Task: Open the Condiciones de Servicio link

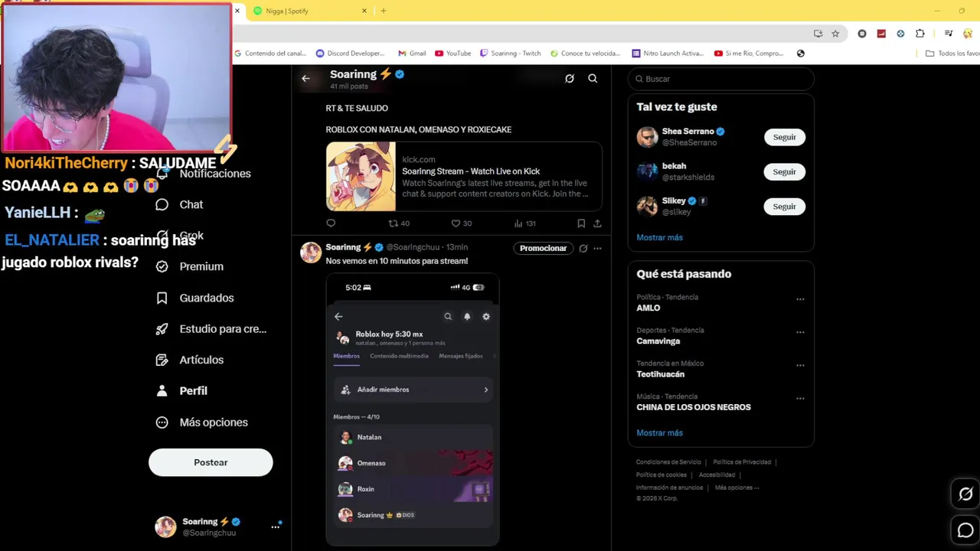Action: [x=668, y=462]
